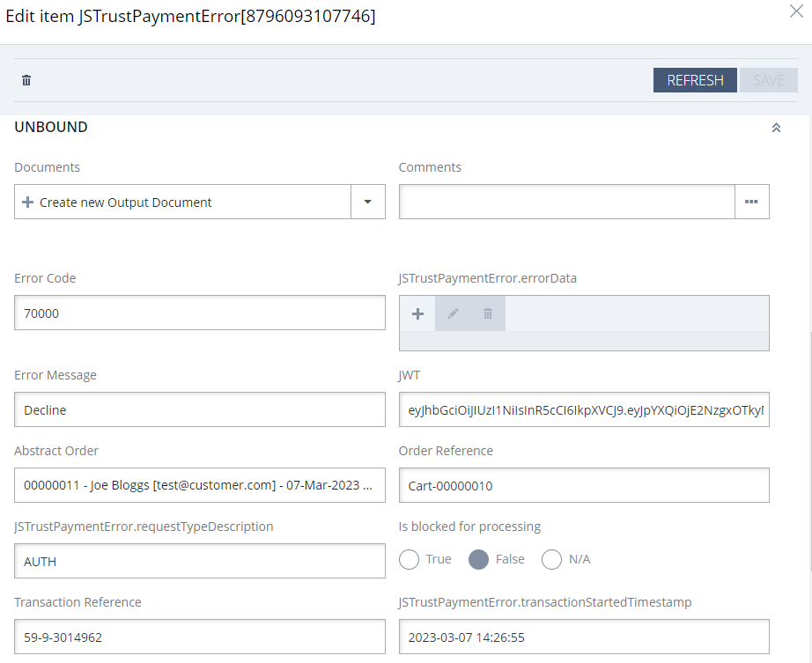Viewport: 812px width, 663px height.
Task: Click the Order Reference field Cart-00000010
Action: click(584, 485)
